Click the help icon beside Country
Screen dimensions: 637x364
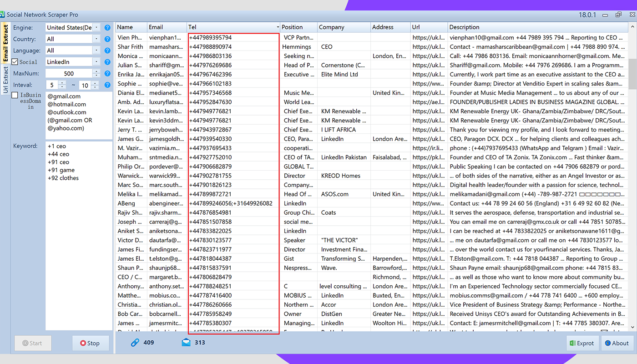[x=107, y=39]
